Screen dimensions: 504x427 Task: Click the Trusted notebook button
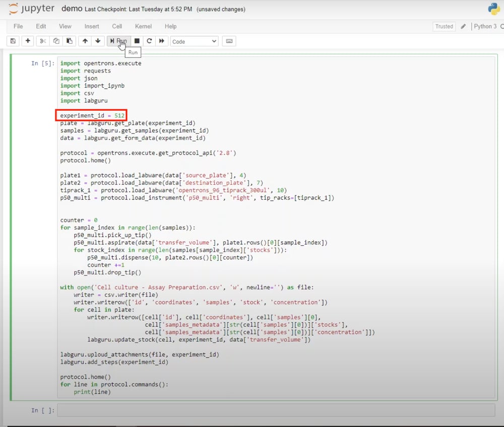pos(444,26)
